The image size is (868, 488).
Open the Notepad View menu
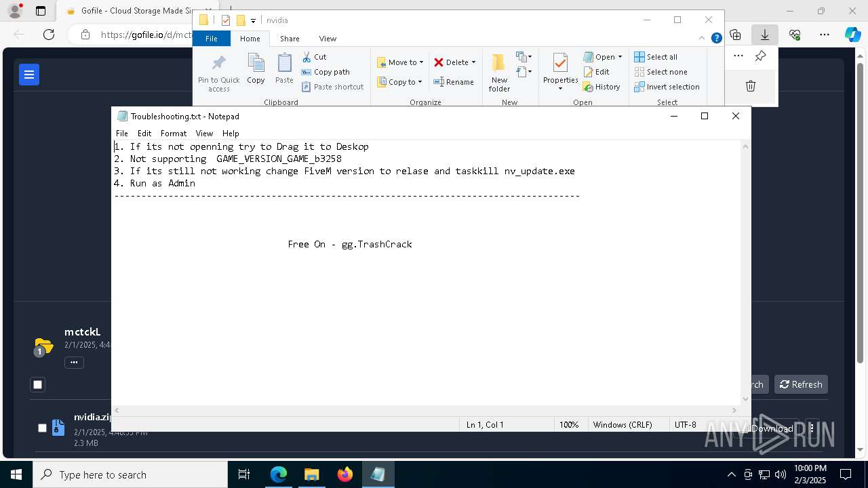204,134
